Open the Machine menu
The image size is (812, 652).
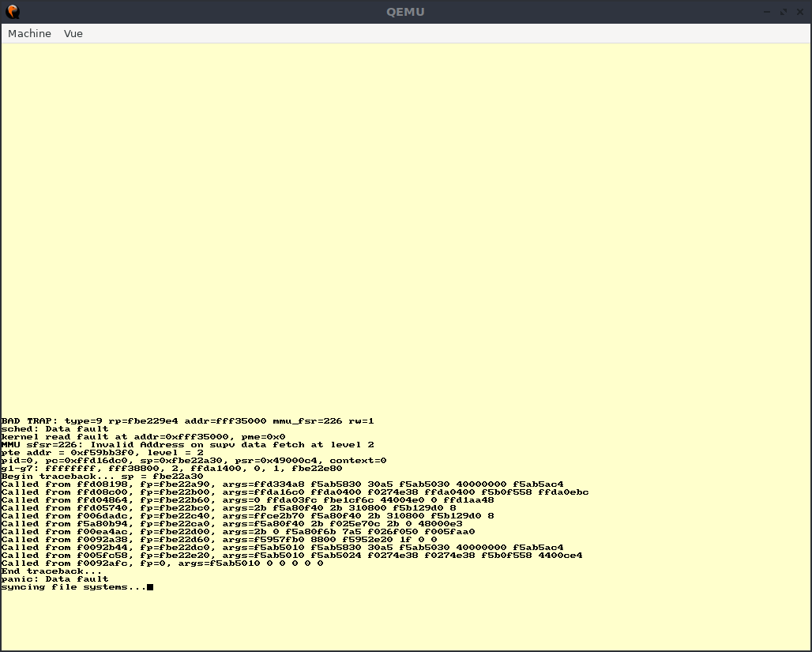[29, 34]
